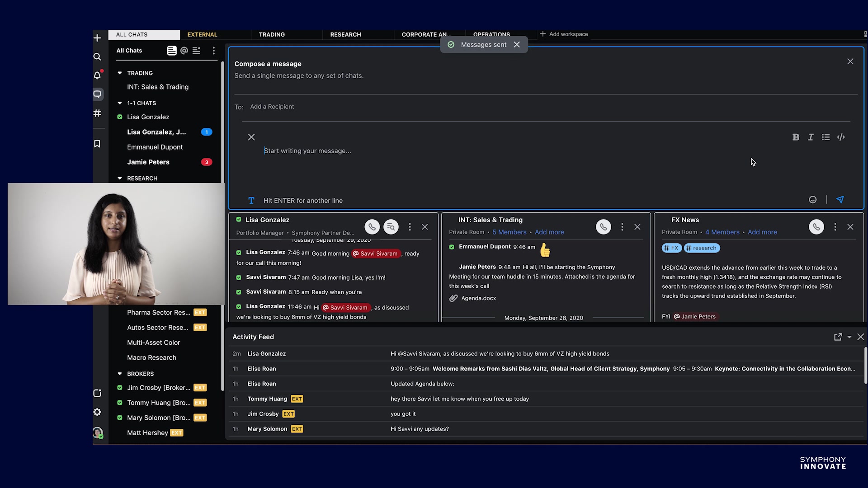Toggle bold formatting in compose toolbar

pos(796,137)
